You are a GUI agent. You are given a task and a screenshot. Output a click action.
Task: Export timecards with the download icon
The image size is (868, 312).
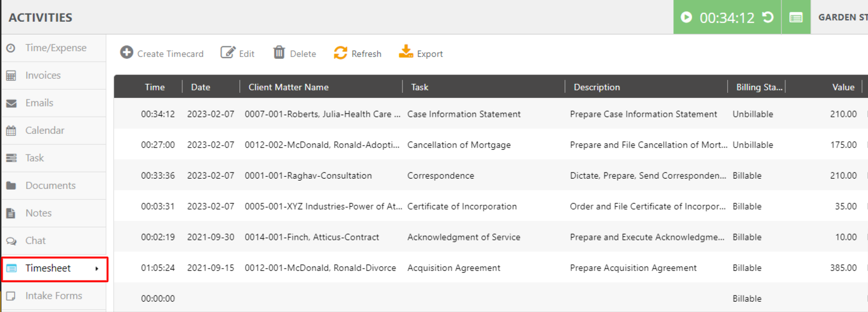point(406,53)
